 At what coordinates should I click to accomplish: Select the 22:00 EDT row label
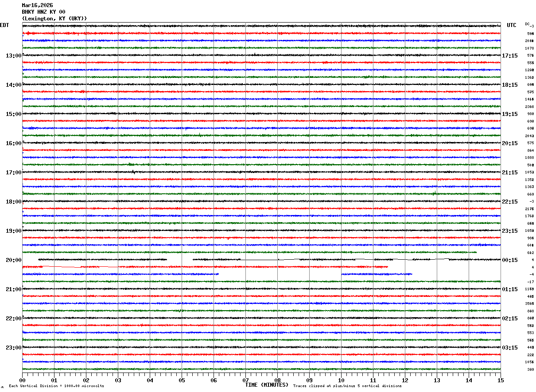coord(14,319)
